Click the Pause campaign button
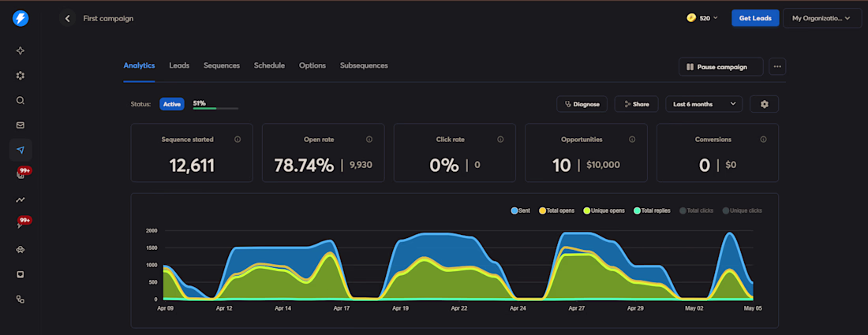Viewport: 868px width, 335px height. pos(720,67)
